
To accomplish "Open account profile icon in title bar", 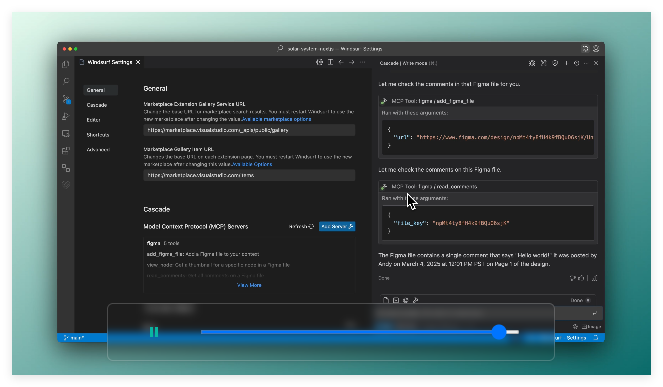I will 596,49.
